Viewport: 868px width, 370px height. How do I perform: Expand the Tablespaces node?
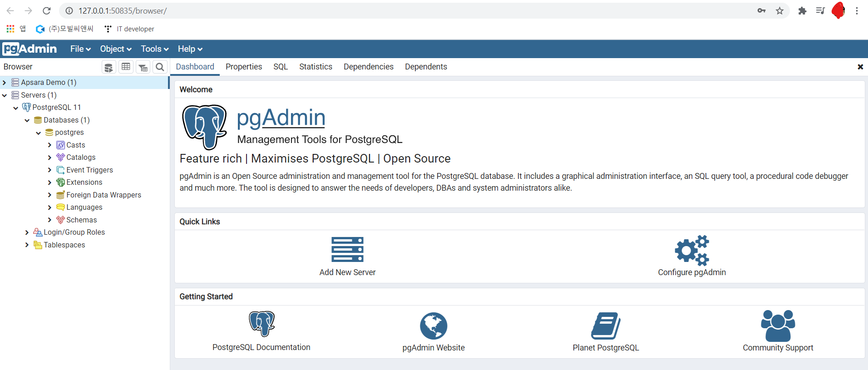27,245
